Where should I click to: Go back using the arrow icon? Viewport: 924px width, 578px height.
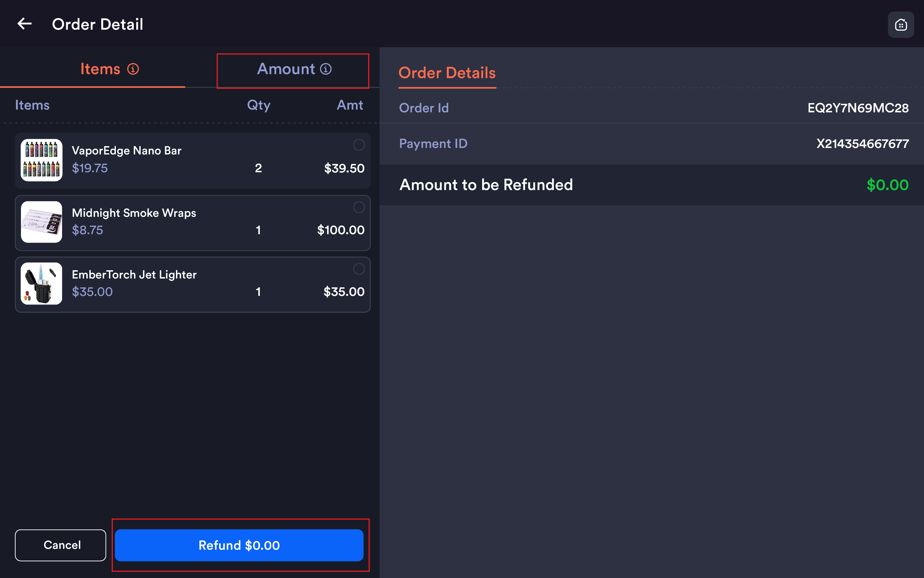tap(25, 24)
